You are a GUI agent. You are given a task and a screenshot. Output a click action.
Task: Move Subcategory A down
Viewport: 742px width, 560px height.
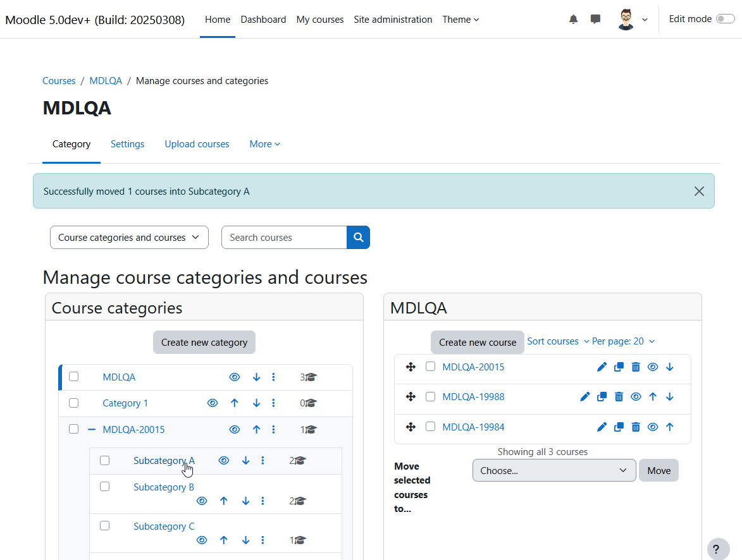coord(245,461)
